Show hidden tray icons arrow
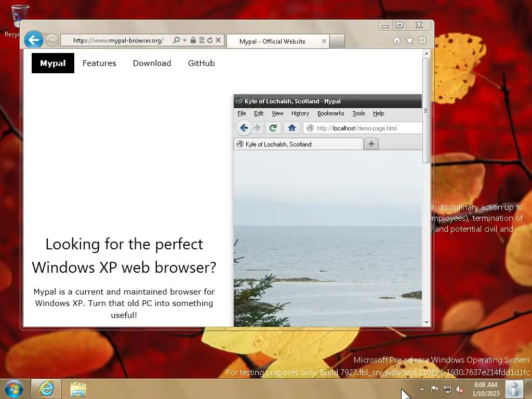This screenshot has height=399, width=532. point(422,389)
